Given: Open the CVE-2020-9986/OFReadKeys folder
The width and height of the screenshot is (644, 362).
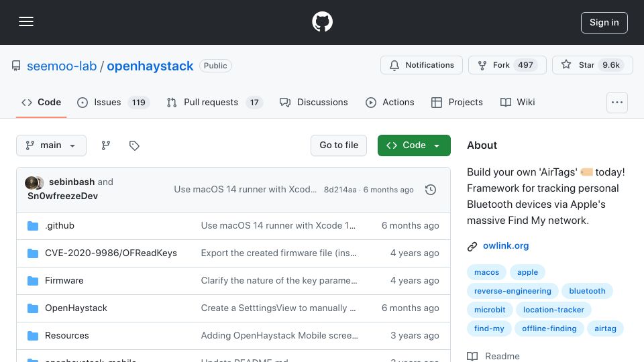Looking at the screenshot, I should coord(111,253).
